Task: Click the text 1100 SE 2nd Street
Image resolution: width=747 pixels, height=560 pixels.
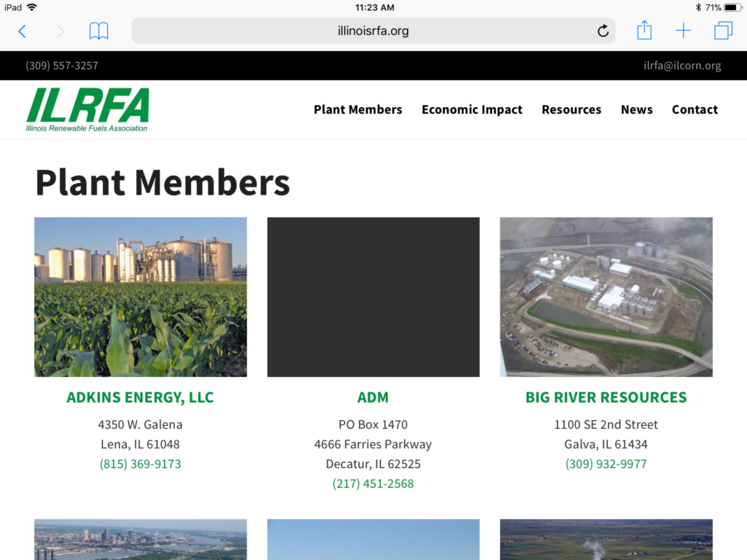Action: click(606, 424)
